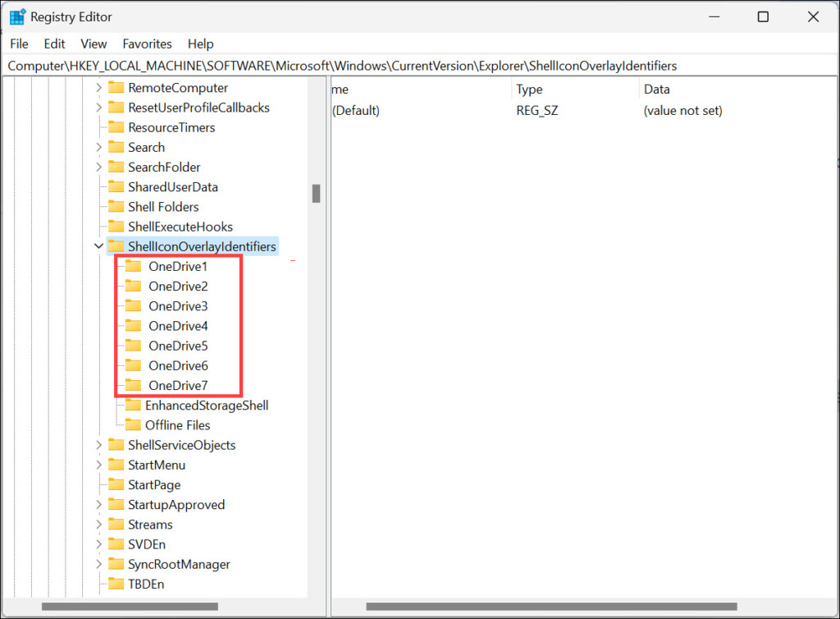Expand the RemoteComputer key
840x619 pixels.
click(x=98, y=87)
